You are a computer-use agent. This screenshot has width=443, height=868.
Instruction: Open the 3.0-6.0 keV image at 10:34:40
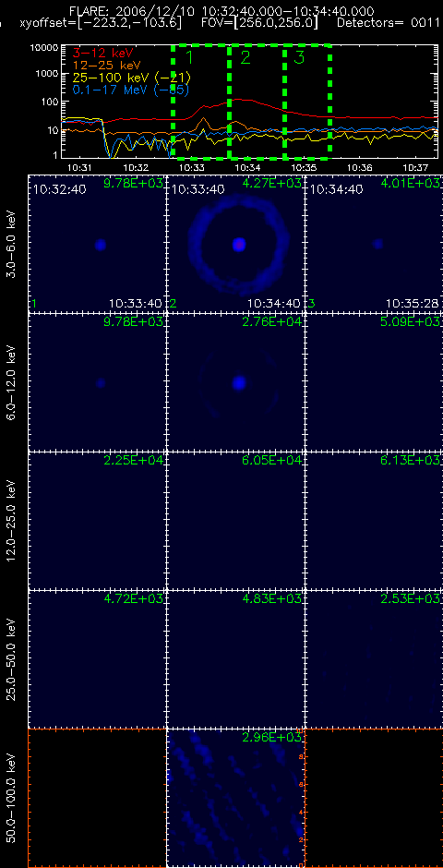point(374,244)
